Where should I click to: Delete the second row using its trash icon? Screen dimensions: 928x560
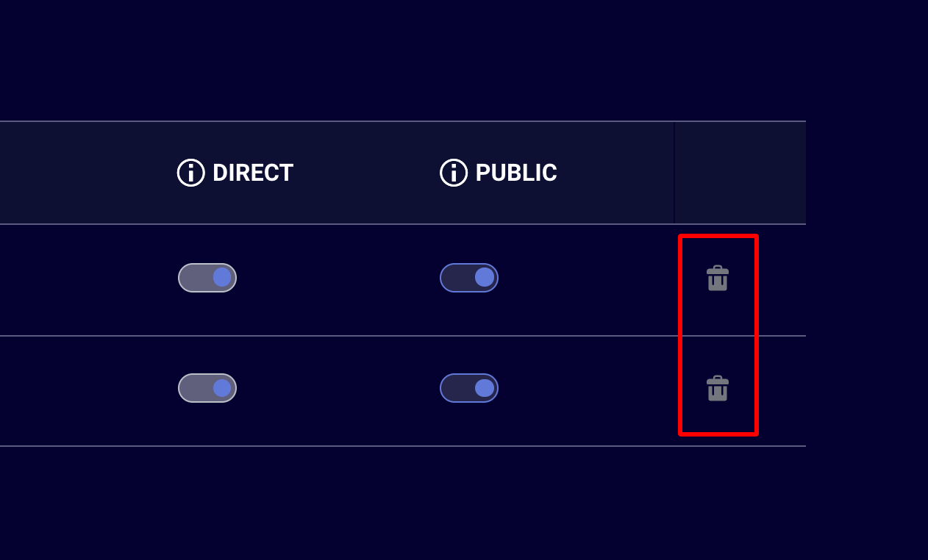tap(718, 389)
